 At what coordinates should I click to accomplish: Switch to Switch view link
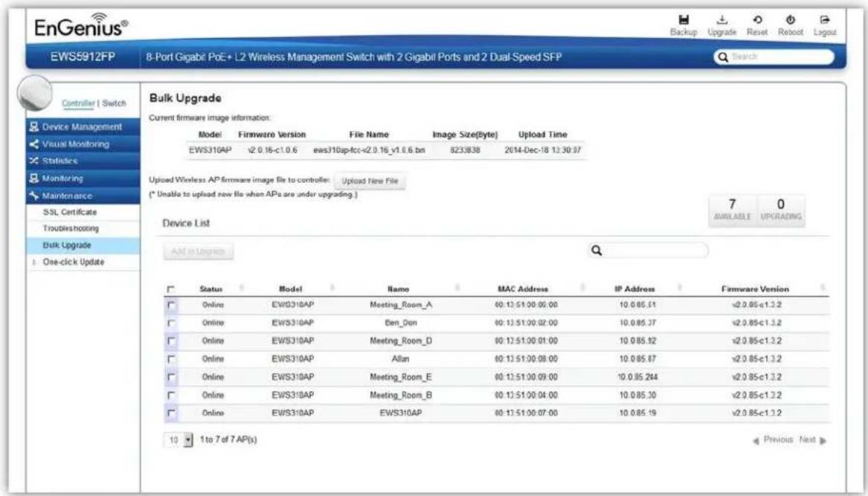coord(114,103)
